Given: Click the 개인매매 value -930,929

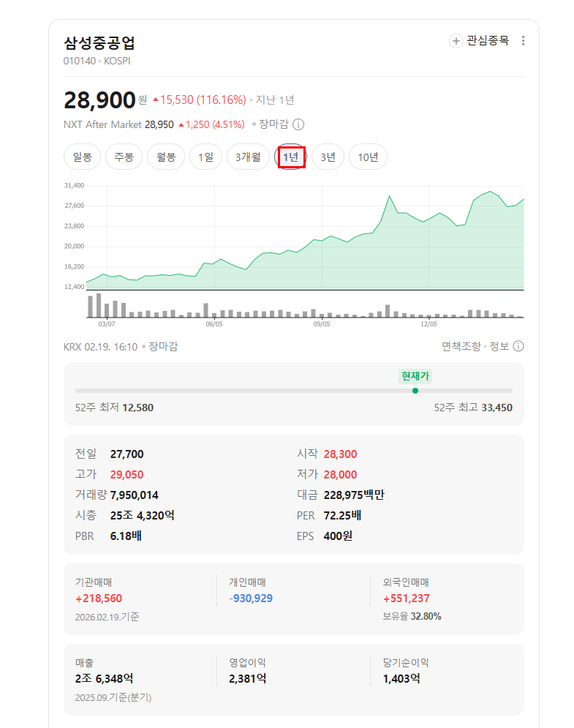Looking at the screenshot, I should pyautogui.click(x=251, y=598).
